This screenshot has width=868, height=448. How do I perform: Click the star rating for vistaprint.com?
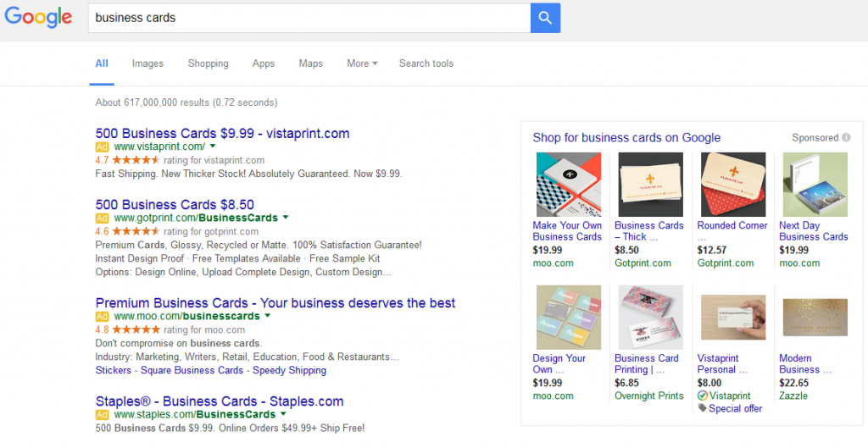pos(136,160)
